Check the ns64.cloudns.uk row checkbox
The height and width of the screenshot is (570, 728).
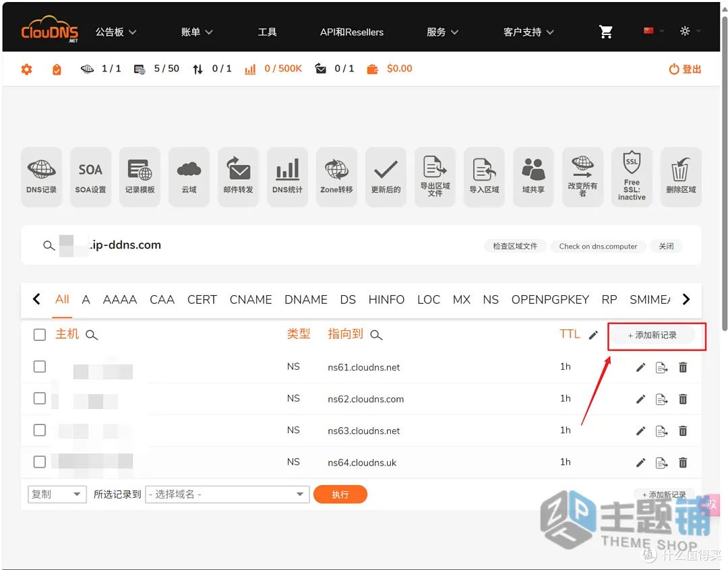pos(40,462)
